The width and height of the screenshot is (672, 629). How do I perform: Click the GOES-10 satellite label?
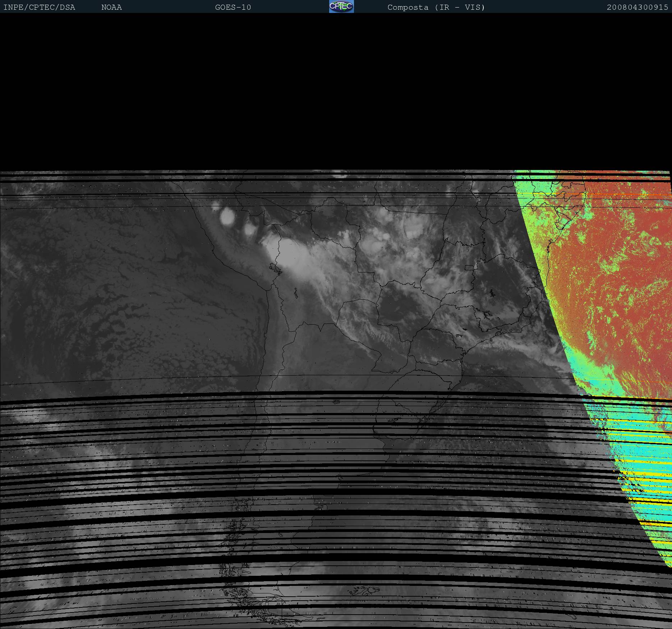click(x=233, y=7)
